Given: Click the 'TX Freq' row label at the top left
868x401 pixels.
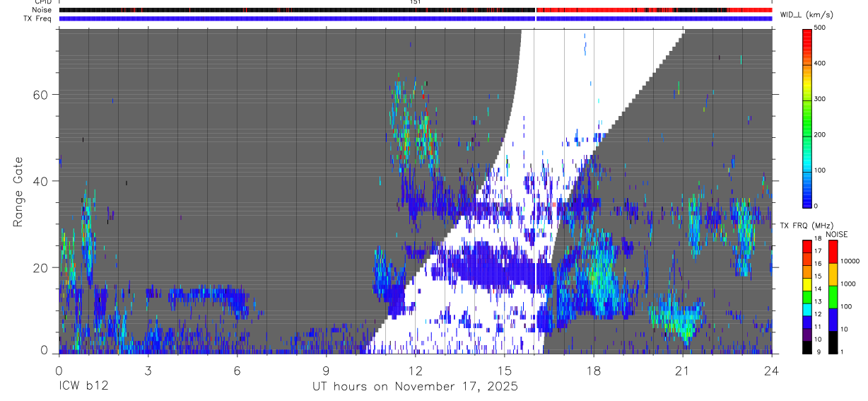Looking at the screenshot, I should 39,19.
